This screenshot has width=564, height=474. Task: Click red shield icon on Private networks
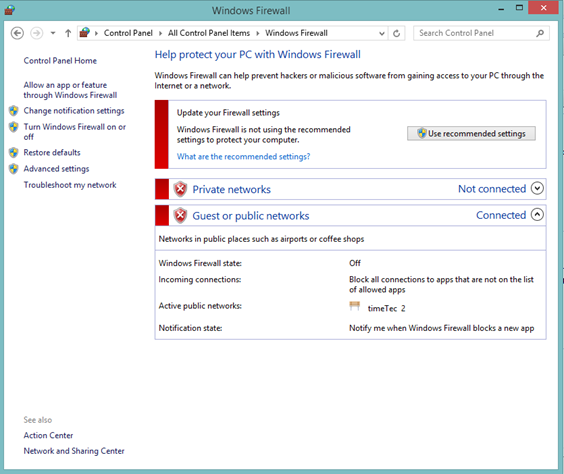tap(180, 189)
